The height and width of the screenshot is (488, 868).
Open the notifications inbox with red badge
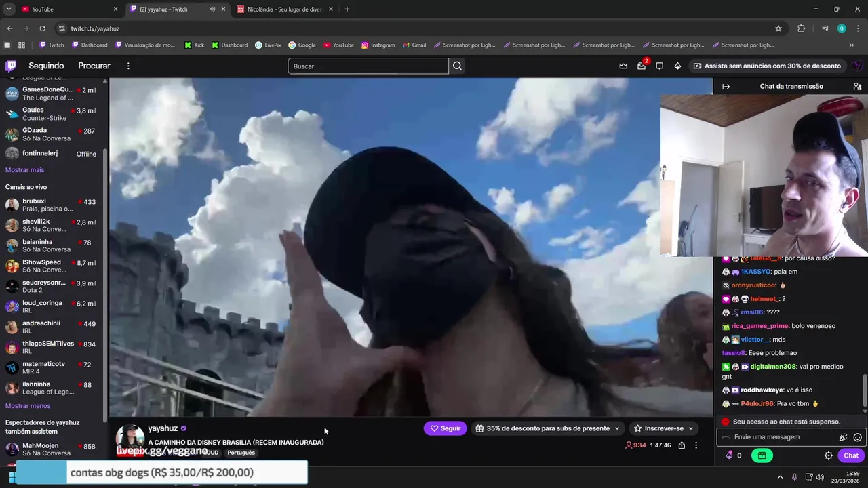click(x=642, y=66)
